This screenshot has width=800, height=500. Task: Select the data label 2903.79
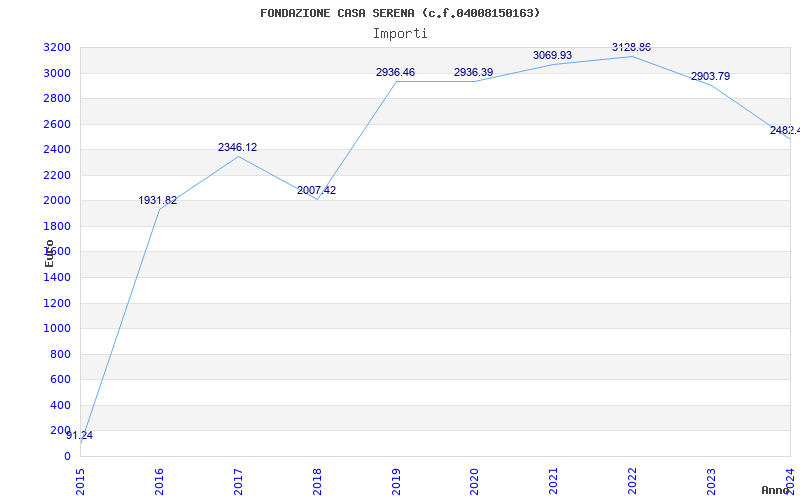click(710, 77)
